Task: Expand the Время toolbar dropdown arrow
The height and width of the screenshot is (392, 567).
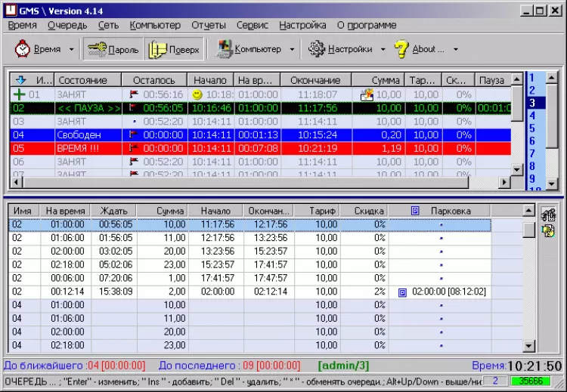Action: point(72,50)
